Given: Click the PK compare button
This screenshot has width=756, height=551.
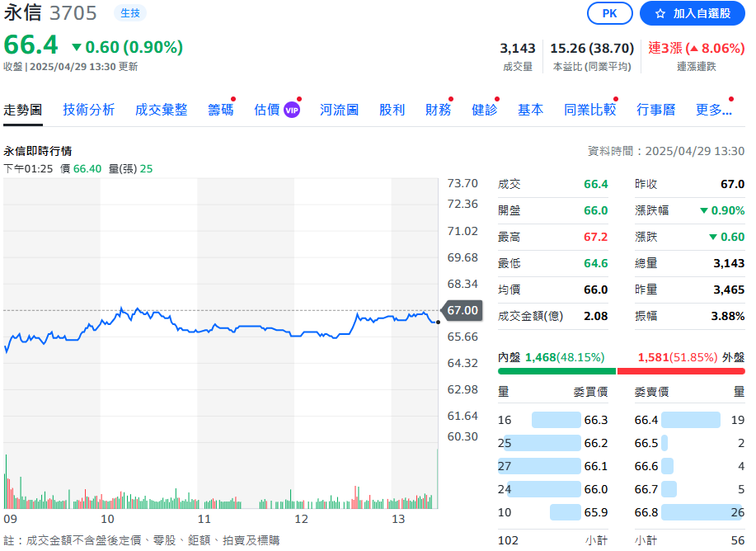Looking at the screenshot, I should (609, 13).
